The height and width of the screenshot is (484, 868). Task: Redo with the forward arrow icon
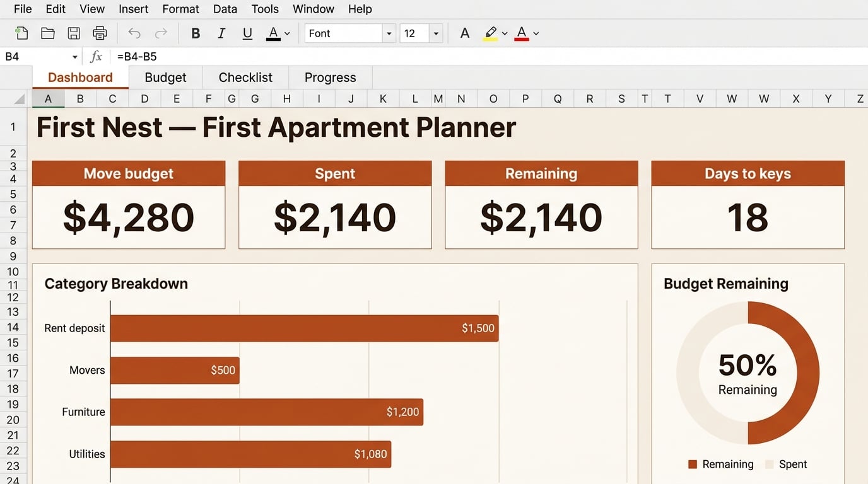click(161, 33)
